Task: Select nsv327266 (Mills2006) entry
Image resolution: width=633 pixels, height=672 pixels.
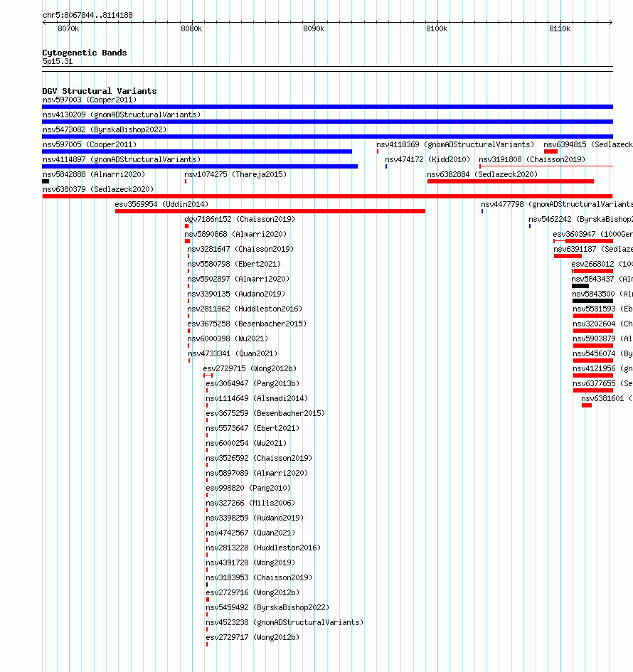Action: tap(250, 503)
